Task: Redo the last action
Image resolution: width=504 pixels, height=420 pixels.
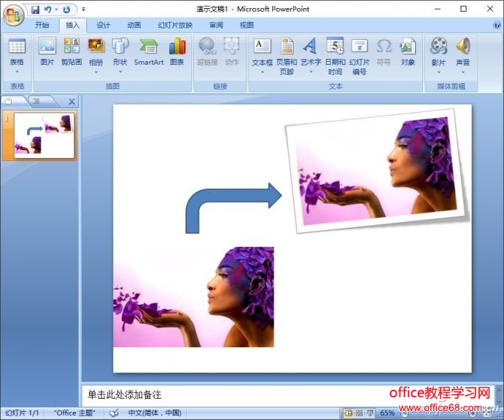Action: (x=66, y=10)
